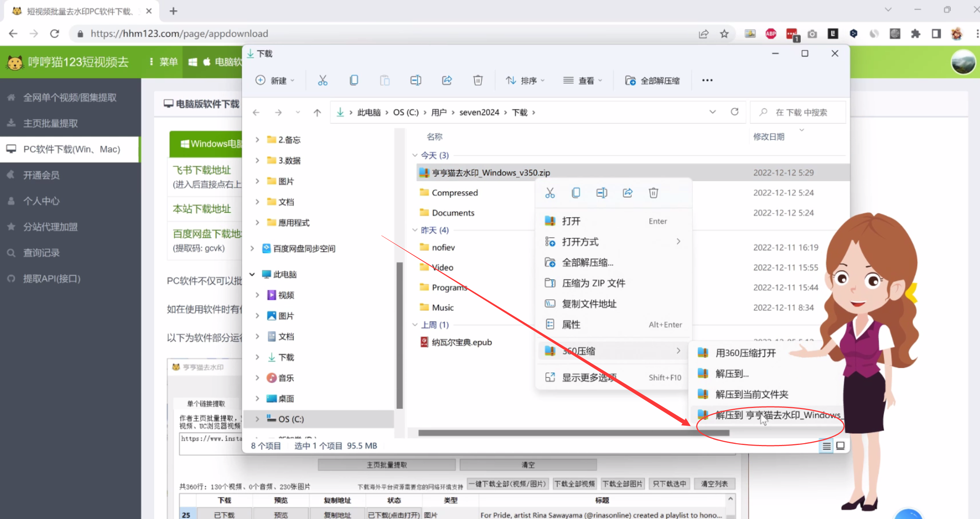Click the Delete trash icon in toolbar
This screenshot has height=519, width=980.
pyautogui.click(x=478, y=80)
